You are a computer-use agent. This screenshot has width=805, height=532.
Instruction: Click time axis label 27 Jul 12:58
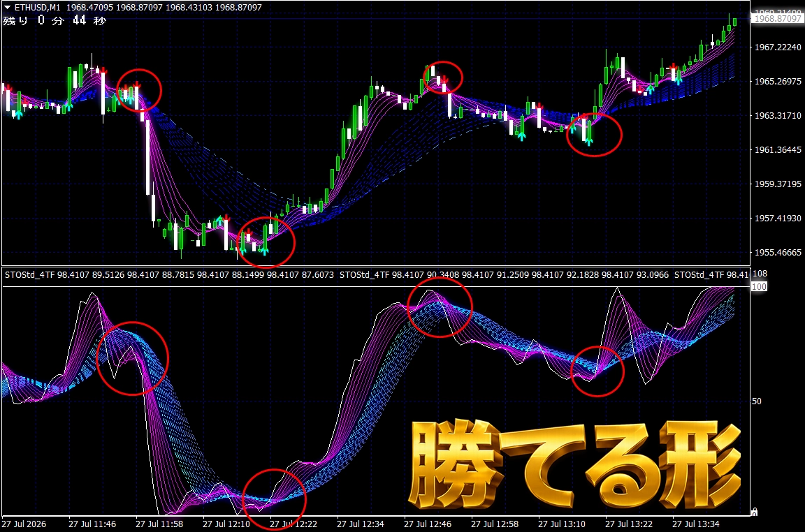click(x=495, y=524)
